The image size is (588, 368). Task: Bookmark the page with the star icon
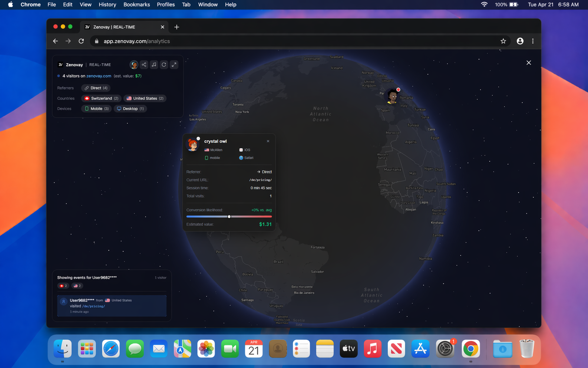tap(503, 41)
